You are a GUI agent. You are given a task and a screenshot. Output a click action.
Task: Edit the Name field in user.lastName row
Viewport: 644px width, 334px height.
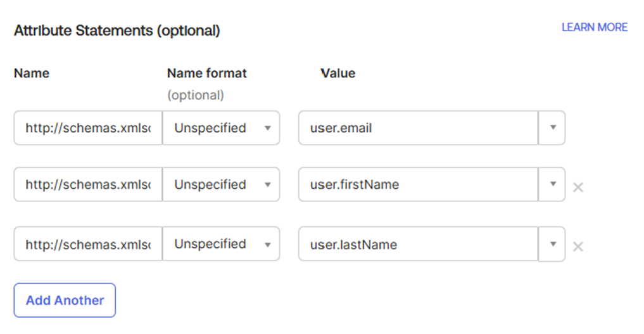pyautogui.click(x=88, y=244)
